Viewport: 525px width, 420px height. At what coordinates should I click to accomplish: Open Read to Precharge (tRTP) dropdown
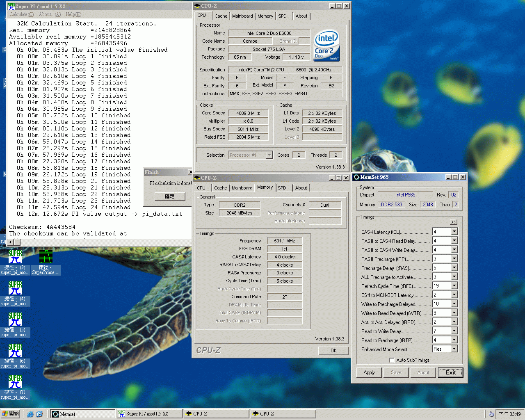pyautogui.click(x=454, y=340)
